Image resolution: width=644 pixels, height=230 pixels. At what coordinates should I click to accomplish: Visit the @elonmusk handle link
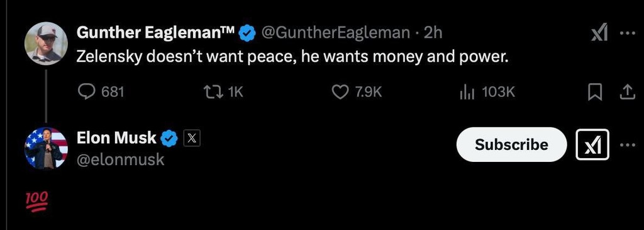121,159
